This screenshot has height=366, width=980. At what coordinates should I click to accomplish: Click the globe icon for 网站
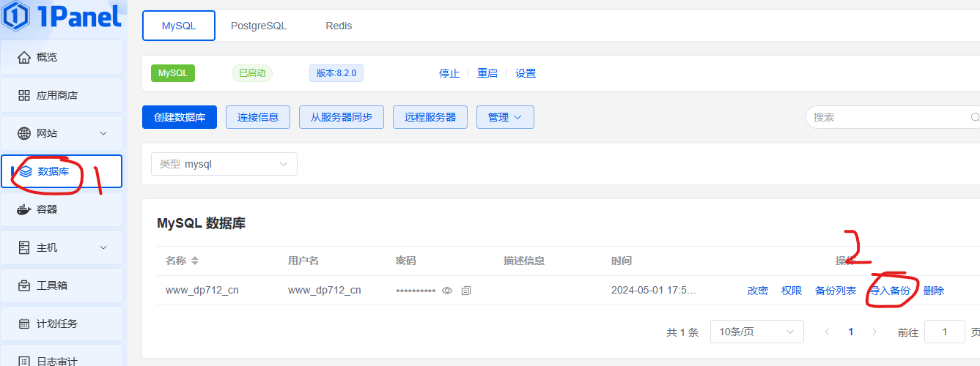coord(24,133)
